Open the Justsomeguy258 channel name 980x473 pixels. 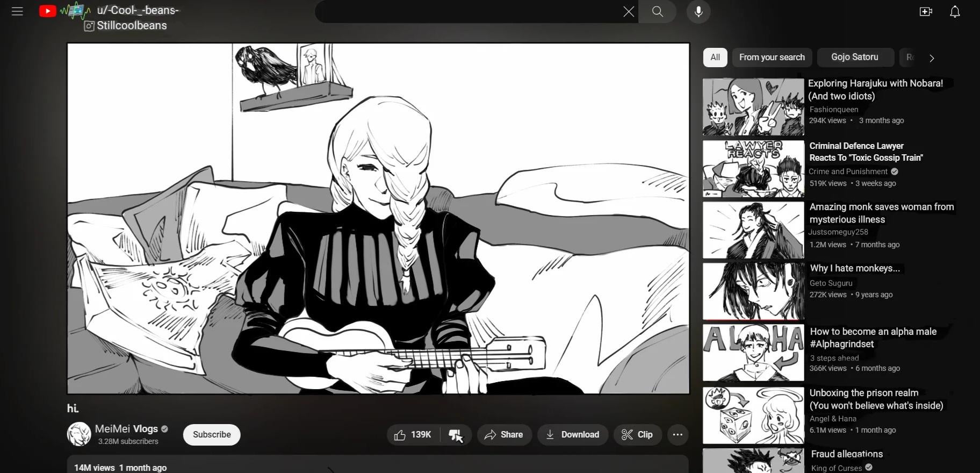point(838,232)
